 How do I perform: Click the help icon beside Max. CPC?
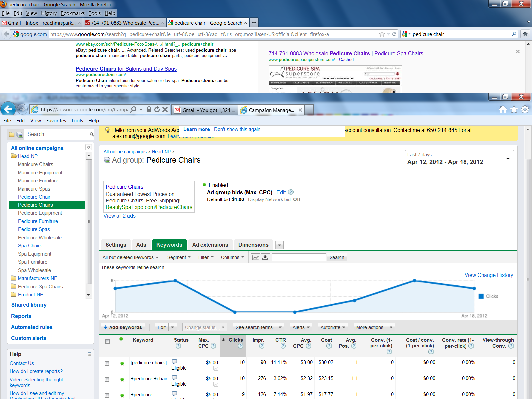point(213,346)
